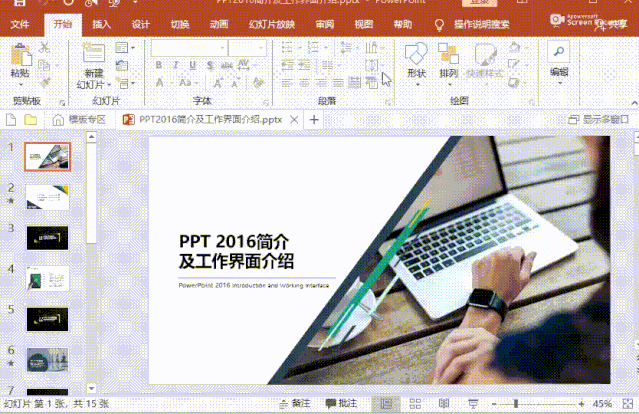
Task: Start slideshow from status bar icon
Action: pyautogui.click(x=473, y=404)
